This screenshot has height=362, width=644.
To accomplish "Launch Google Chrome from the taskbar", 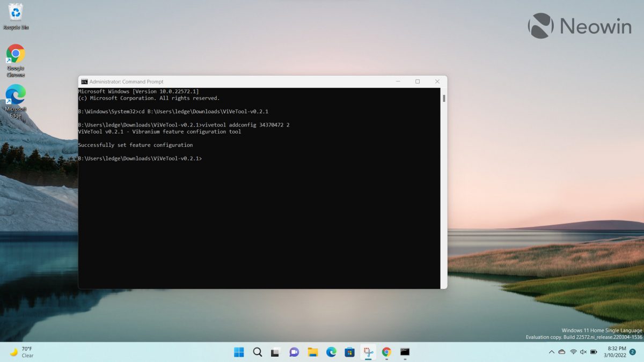I will point(386,352).
